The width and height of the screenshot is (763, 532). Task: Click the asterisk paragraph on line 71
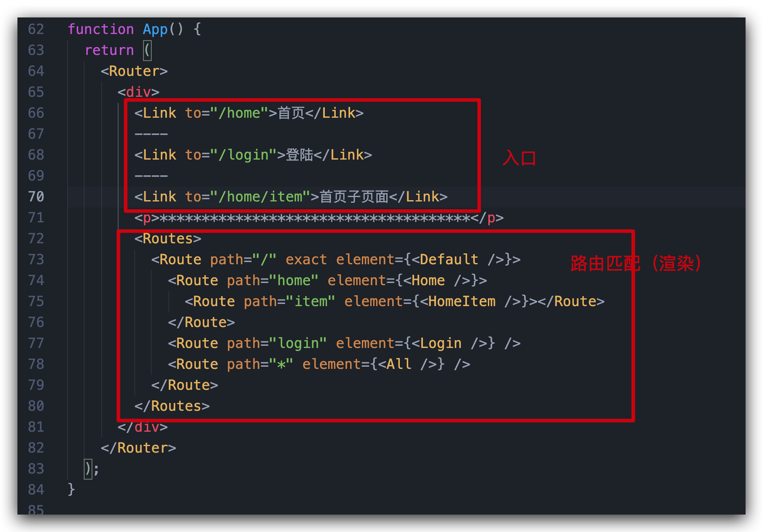[x=319, y=218]
